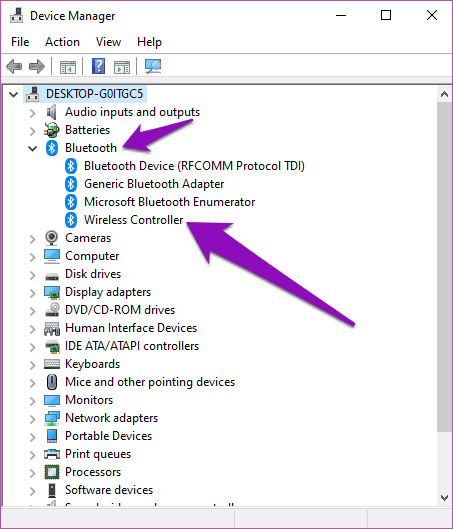
Task: Click the IDE ATA/ATAPI controllers icon
Action: click(52, 347)
